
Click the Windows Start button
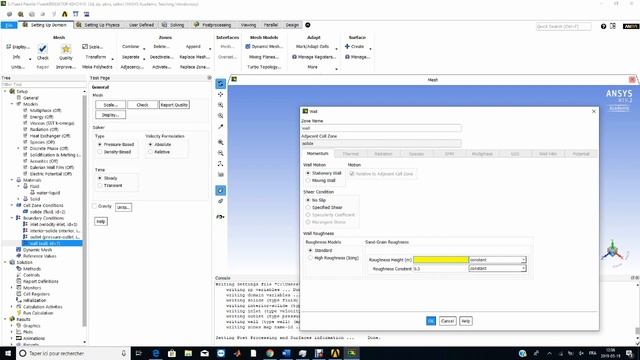pyautogui.click(x=8, y=353)
